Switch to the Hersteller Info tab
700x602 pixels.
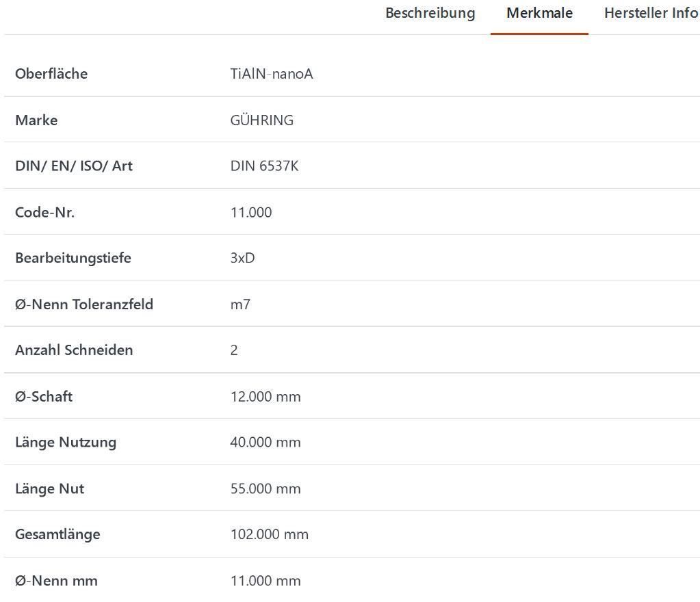click(650, 13)
